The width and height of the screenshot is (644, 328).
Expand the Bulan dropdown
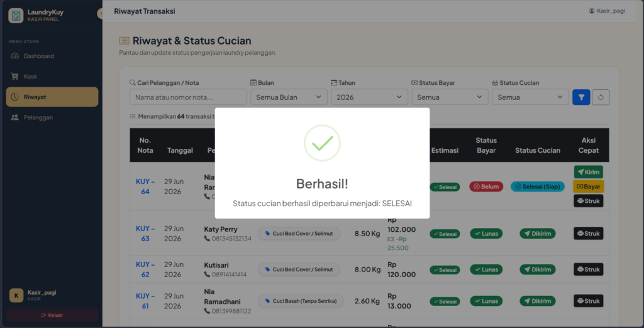tap(289, 97)
